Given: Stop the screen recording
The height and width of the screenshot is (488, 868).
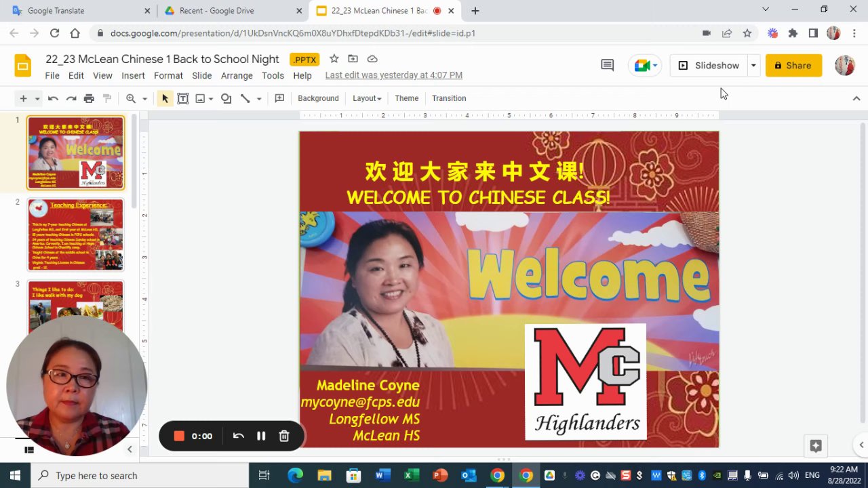Looking at the screenshot, I should tap(179, 436).
